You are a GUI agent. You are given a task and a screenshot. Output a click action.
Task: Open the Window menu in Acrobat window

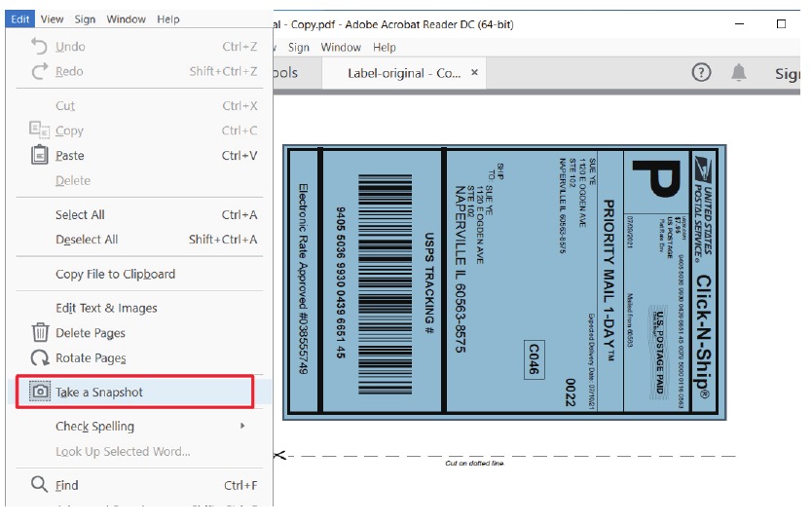[341, 47]
